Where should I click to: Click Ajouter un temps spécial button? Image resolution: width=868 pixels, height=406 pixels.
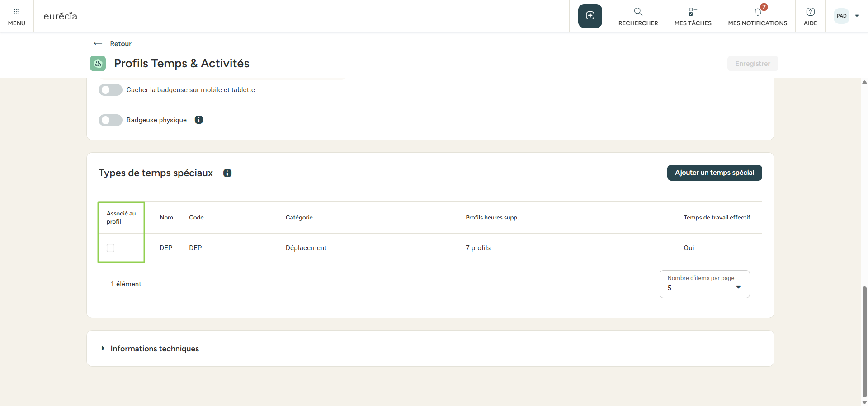714,173
